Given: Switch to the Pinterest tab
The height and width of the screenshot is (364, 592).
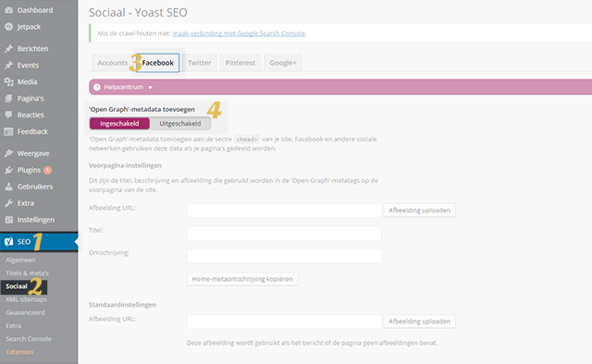Looking at the screenshot, I should click(240, 63).
